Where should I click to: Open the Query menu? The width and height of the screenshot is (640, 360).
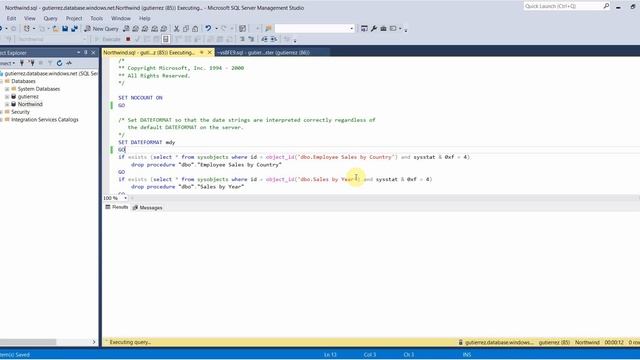50,18
